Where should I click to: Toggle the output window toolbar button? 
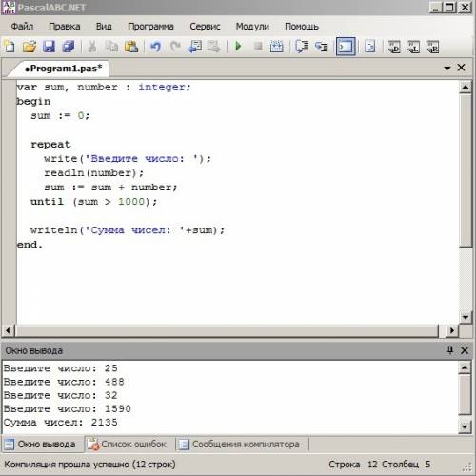[x=346, y=47]
